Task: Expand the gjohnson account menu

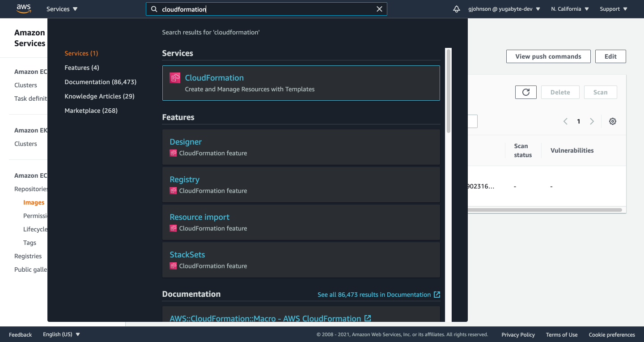Action: pos(504,9)
